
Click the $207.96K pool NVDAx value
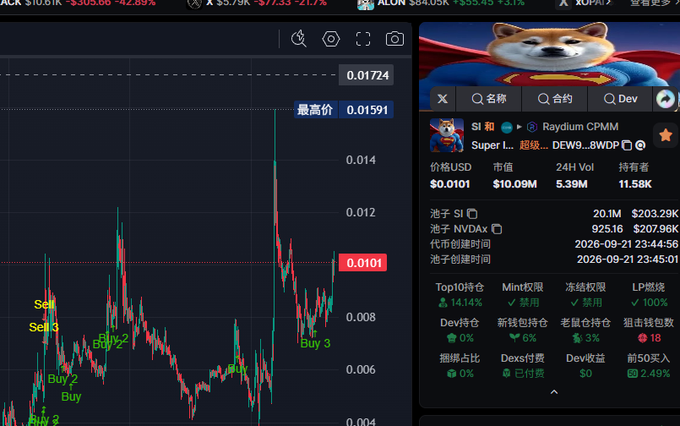coord(655,229)
